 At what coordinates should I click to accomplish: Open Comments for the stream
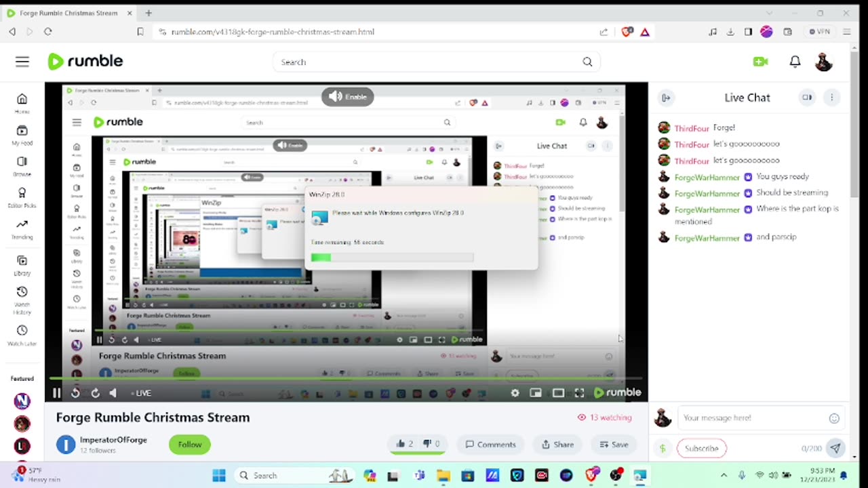pos(490,445)
